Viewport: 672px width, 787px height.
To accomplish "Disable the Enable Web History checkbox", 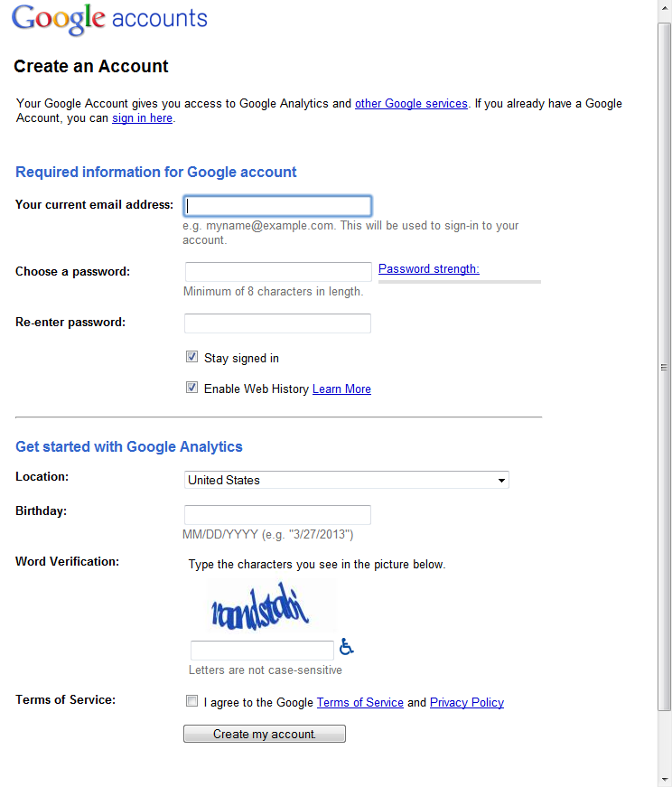I will click(191, 388).
